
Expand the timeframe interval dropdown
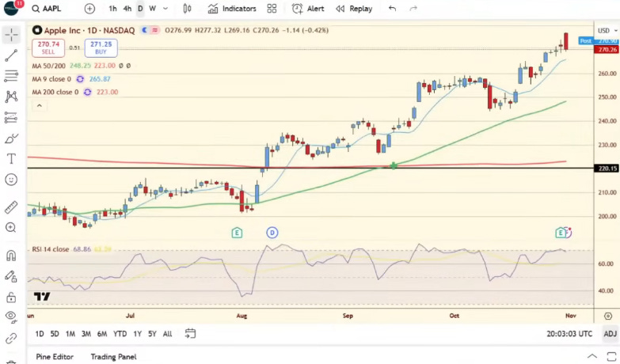coord(165,9)
